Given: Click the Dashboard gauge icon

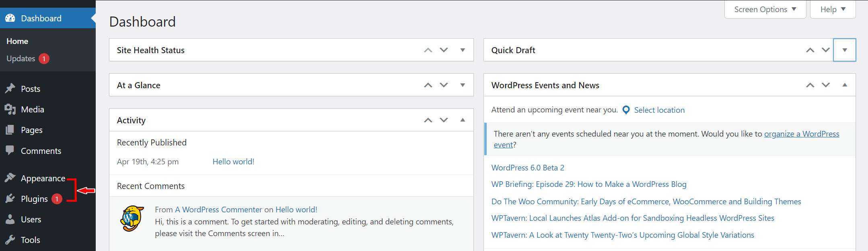Looking at the screenshot, I should [x=10, y=18].
